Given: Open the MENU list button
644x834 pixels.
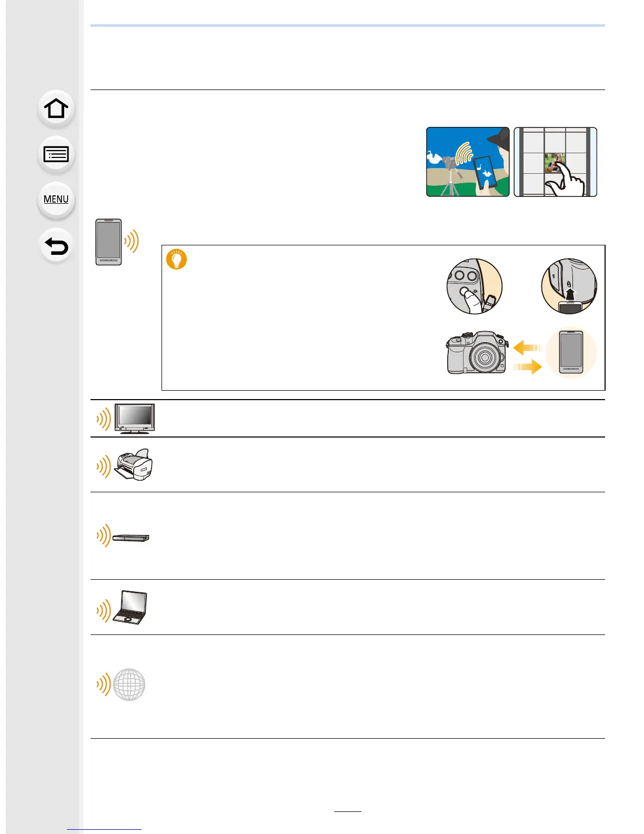Looking at the screenshot, I should coord(56,200).
